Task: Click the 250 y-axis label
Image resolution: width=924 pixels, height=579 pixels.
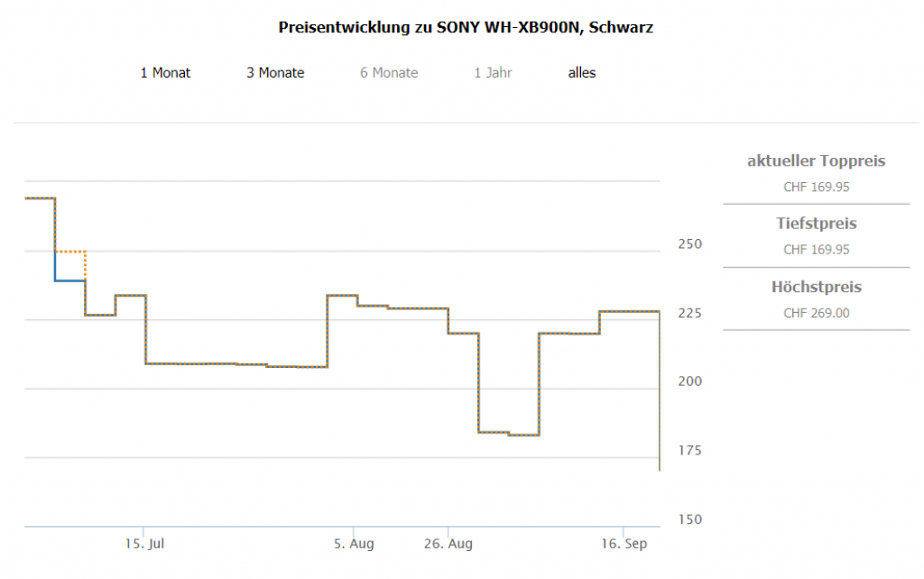Action: [x=689, y=244]
